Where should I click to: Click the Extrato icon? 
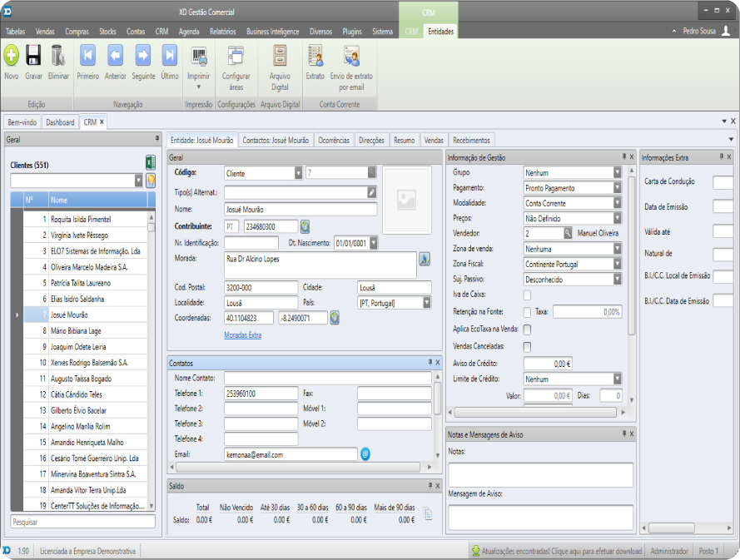(315, 57)
